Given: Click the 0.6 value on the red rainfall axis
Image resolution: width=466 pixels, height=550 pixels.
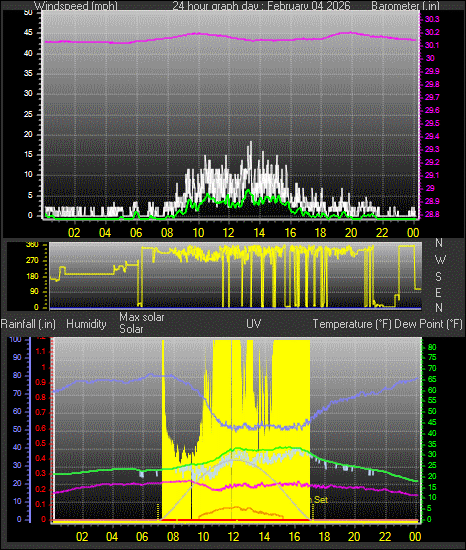Looking at the screenshot, I should (41, 428).
